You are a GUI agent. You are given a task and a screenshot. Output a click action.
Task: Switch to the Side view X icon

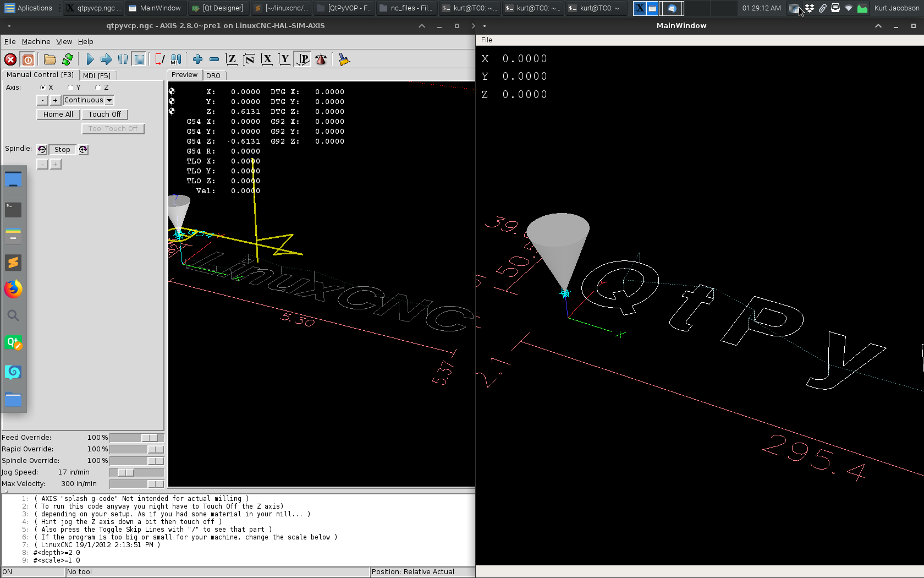pyautogui.click(x=267, y=59)
